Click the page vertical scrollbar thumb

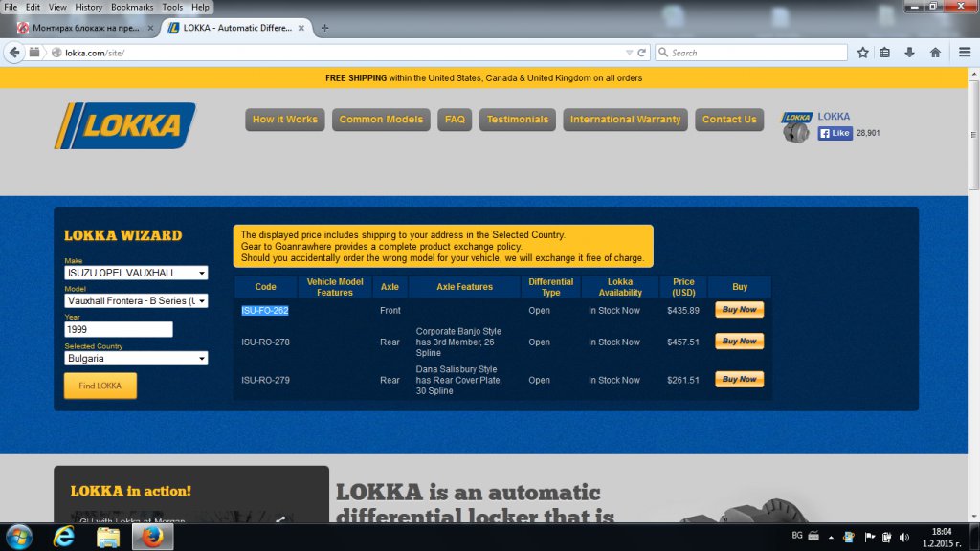click(973, 134)
